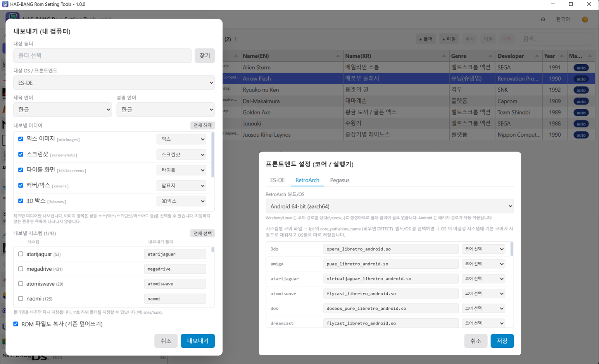Select the Juuouki row
Screen dimensions: 599x364
click(x=409, y=124)
